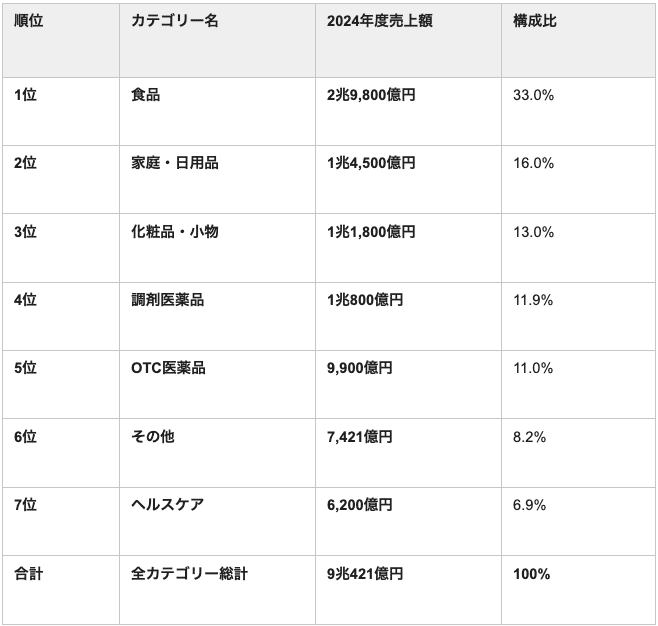Click the ヘルスケア category cell
Image resolution: width=658 pixels, height=626 pixels.
click(x=217, y=522)
